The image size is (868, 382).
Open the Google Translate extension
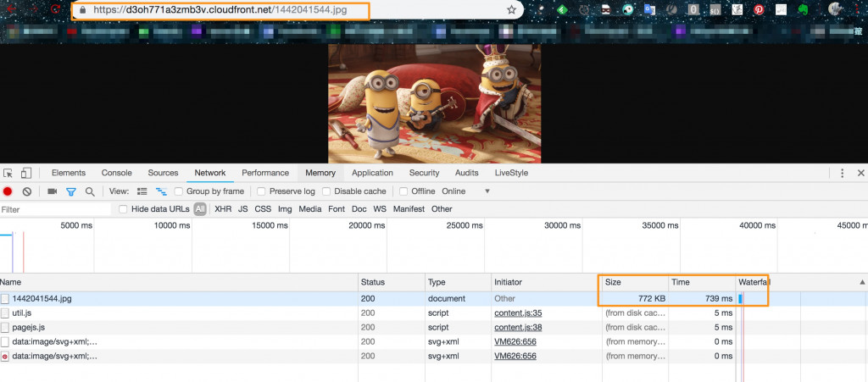649,9
